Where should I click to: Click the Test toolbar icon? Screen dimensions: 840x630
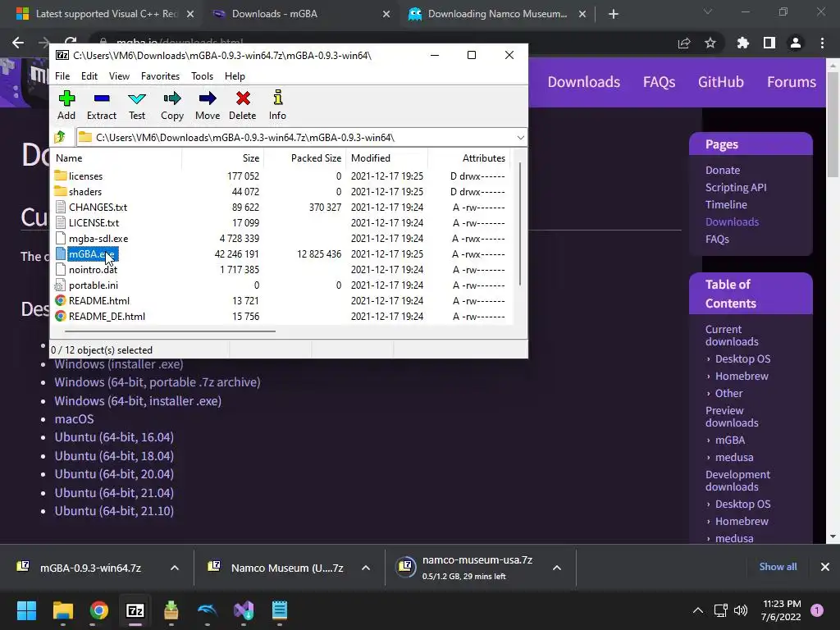pyautogui.click(x=137, y=105)
